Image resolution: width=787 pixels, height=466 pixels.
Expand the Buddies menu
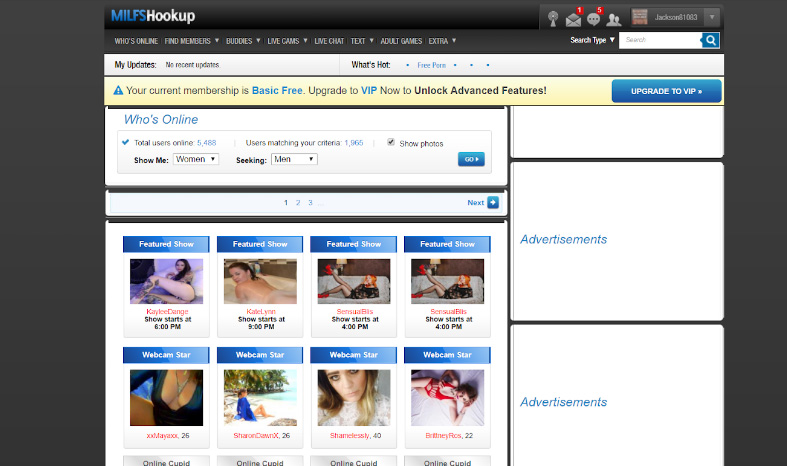click(243, 41)
